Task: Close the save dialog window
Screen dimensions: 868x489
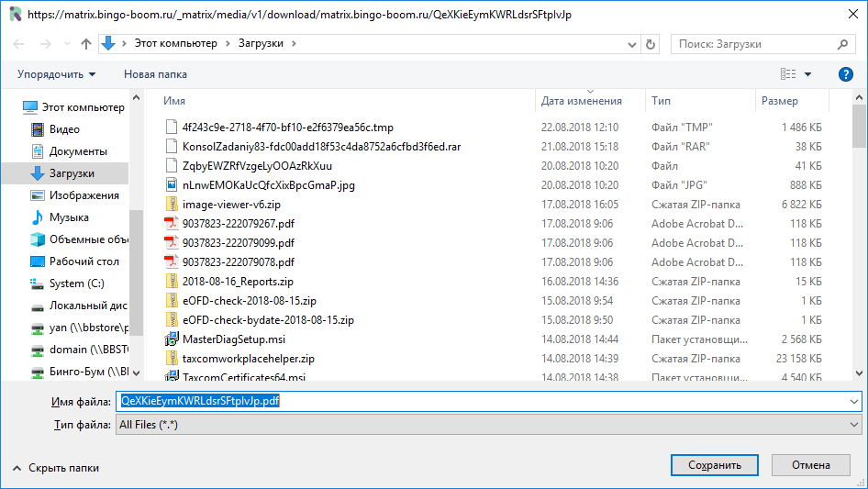Action: [853, 14]
